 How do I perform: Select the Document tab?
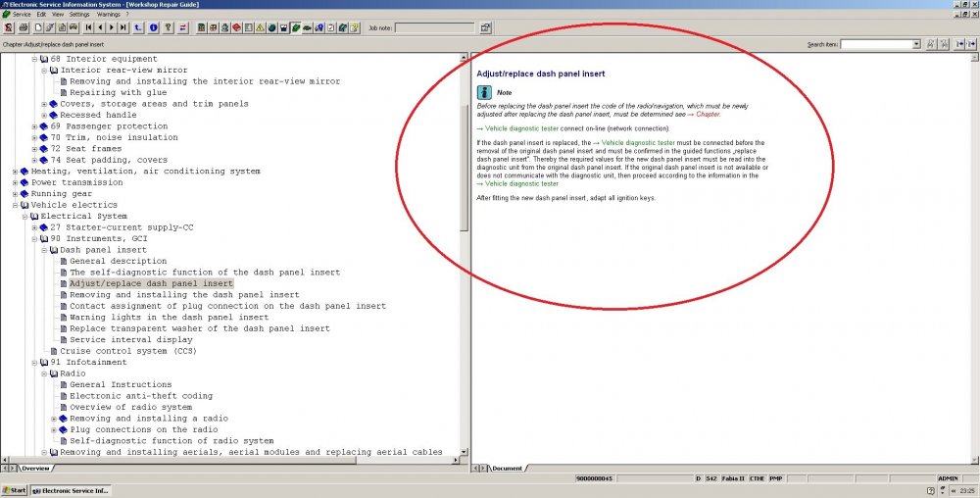507,468
